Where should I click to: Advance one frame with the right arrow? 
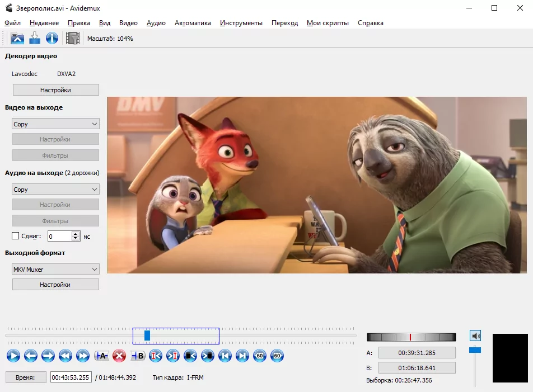click(48, 356)
